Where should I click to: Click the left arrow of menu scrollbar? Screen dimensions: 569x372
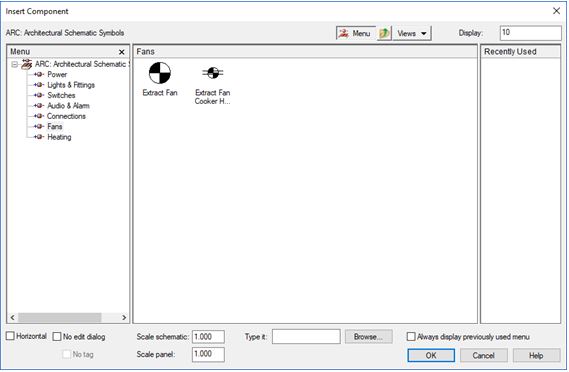coord(13,318)
